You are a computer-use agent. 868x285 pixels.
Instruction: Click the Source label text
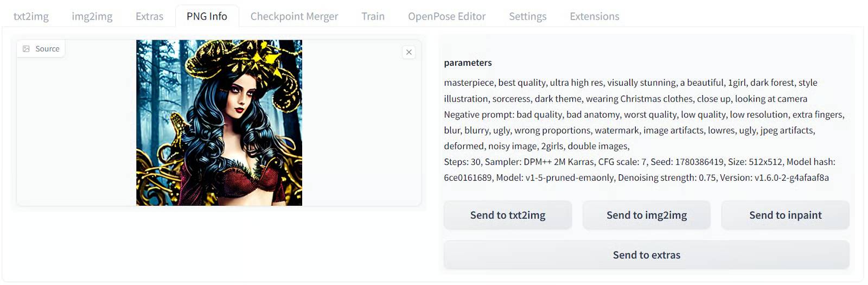click(47, 49)
